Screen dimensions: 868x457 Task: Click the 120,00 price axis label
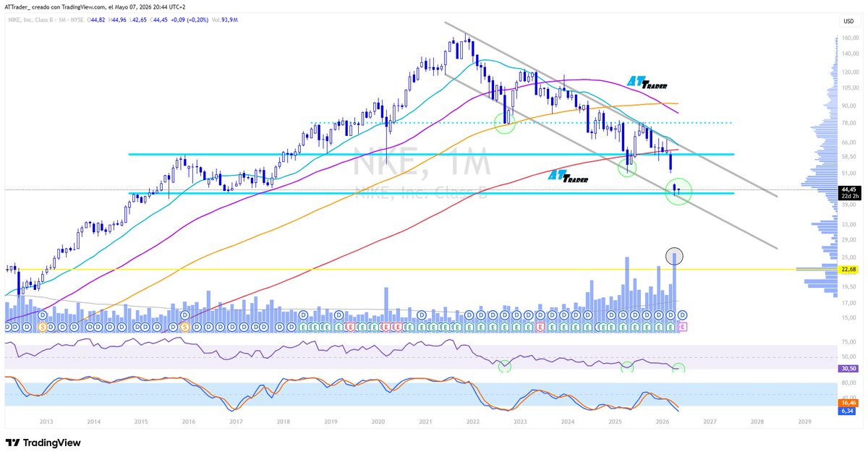850,72
